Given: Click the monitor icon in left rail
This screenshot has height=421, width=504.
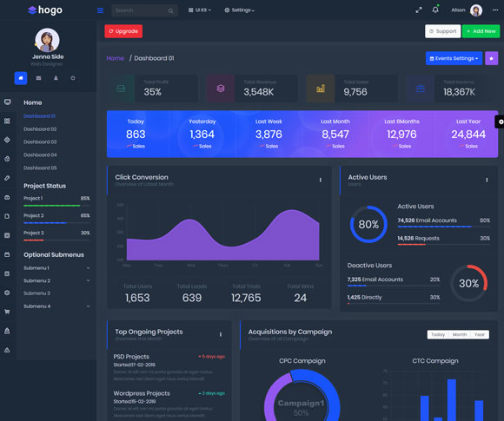Looking at the screenshot, I should 8,102.
